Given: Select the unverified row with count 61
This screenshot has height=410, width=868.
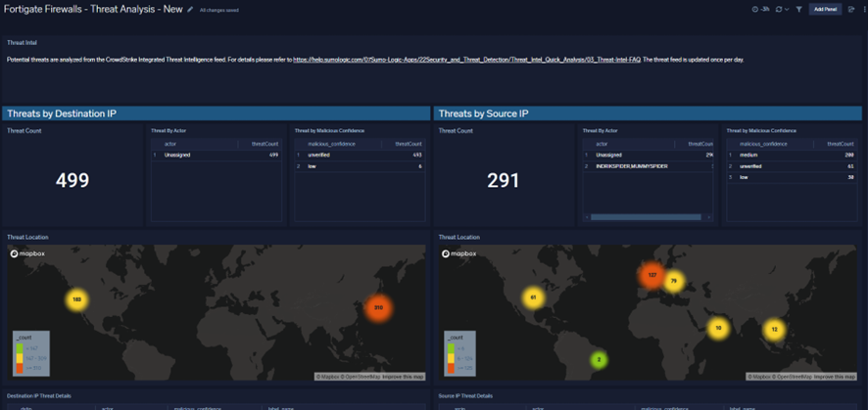Looking at the screenshot, I should (793, 165).
